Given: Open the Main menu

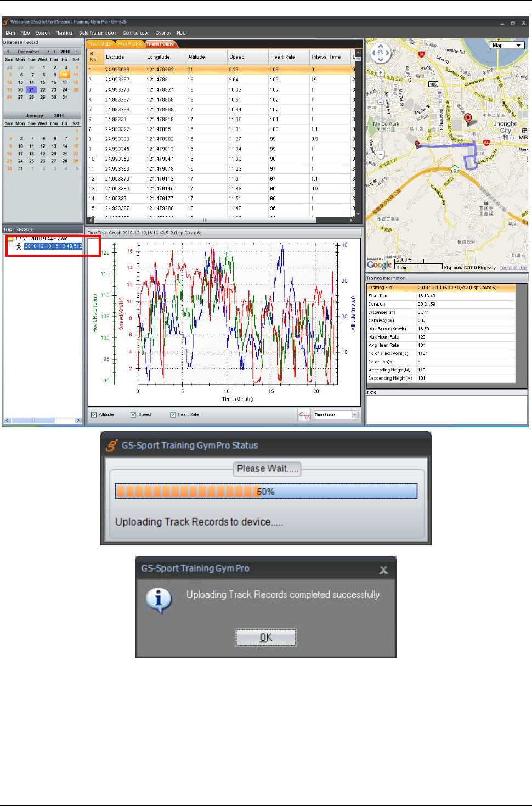Looking at the screenshot, I should 10,33.
